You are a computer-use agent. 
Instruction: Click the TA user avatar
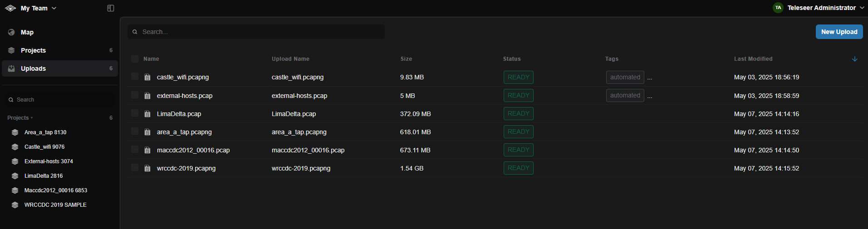[x=778, y=8]
